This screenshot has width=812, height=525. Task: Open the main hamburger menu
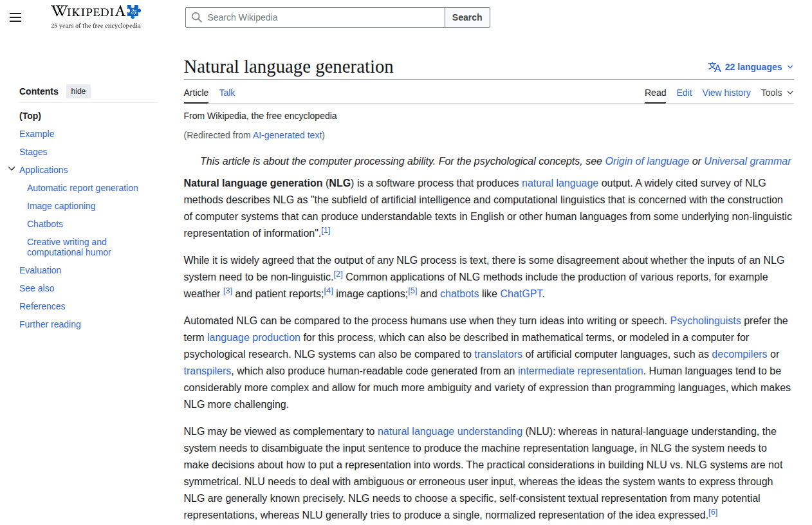coord(15,17)
